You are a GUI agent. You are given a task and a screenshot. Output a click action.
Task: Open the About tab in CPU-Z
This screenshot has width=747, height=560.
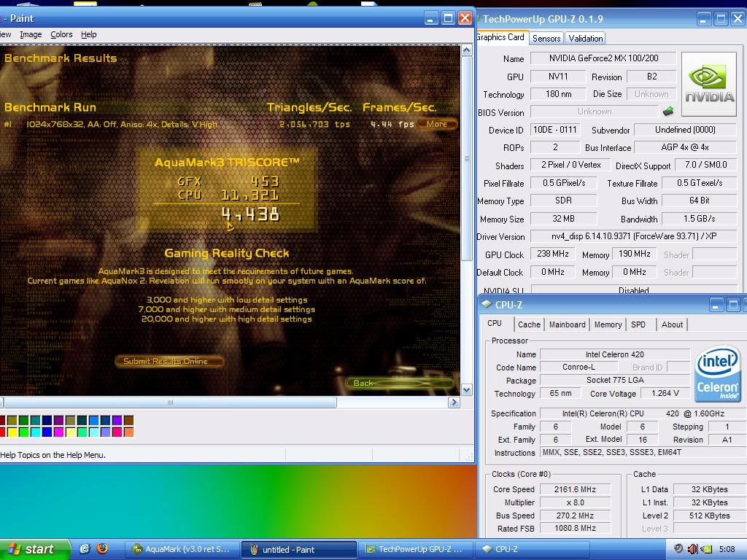click(x=672, y=324)
